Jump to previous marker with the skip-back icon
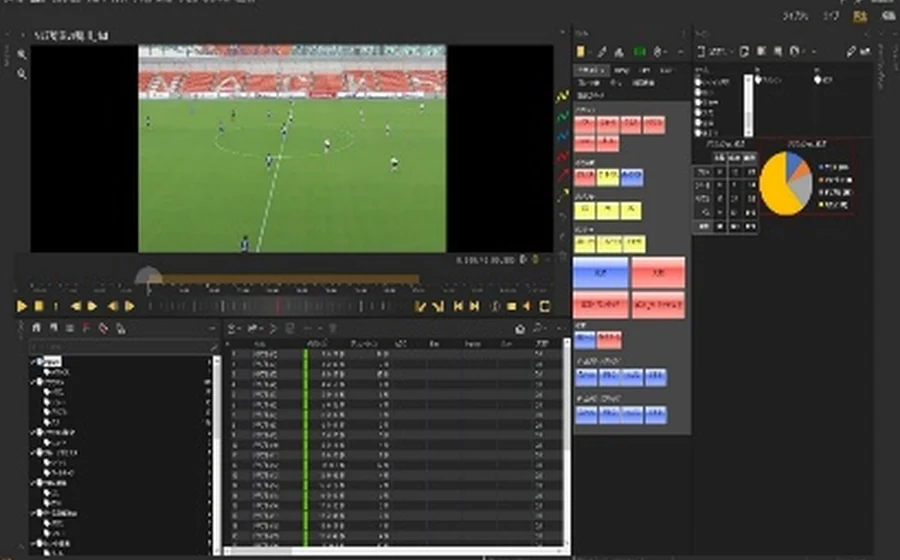This screenshot has height=560, width=900. coord(458,306)
